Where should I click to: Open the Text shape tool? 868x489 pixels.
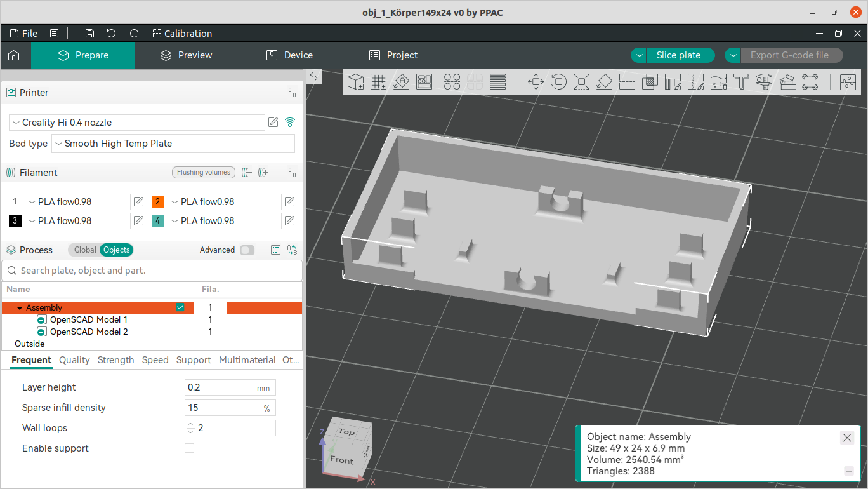pos(740,81)
